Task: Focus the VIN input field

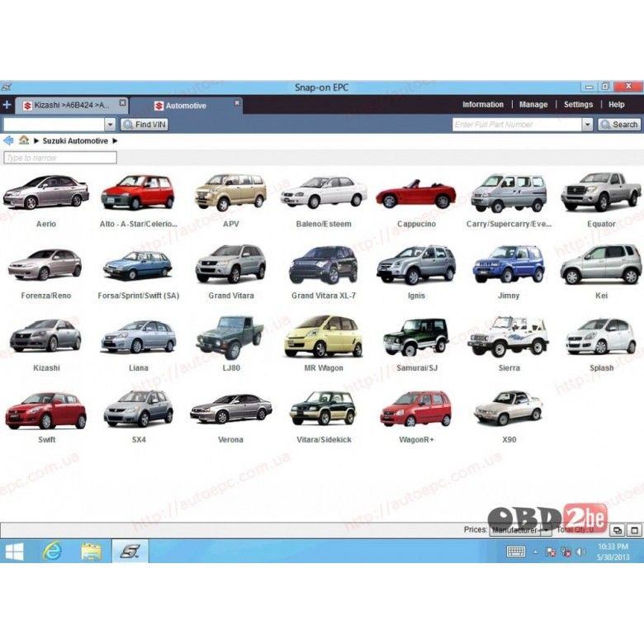Action: pyautogui.click(x=54, y=125)
